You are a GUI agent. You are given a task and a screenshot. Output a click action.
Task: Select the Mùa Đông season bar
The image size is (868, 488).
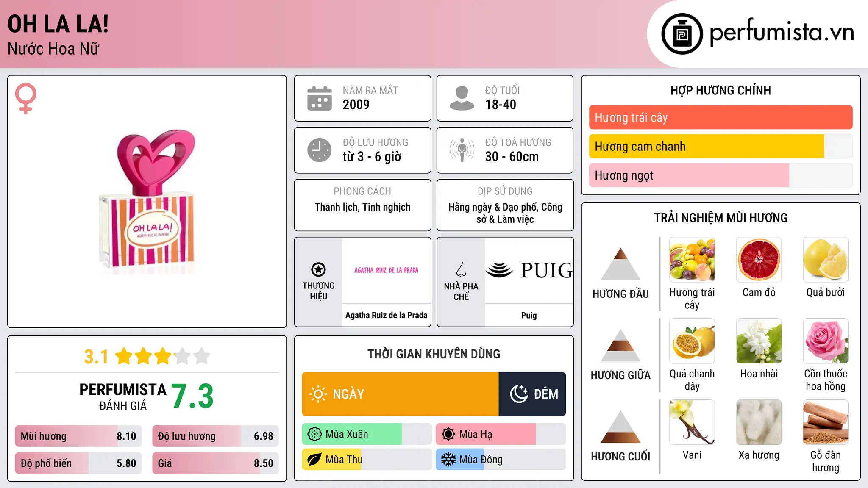[501, 460]
